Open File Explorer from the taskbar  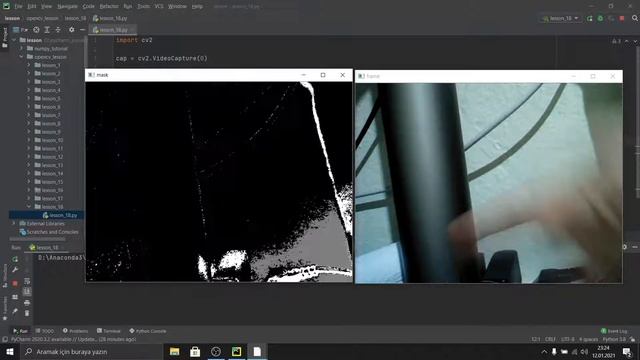point(175,351)
